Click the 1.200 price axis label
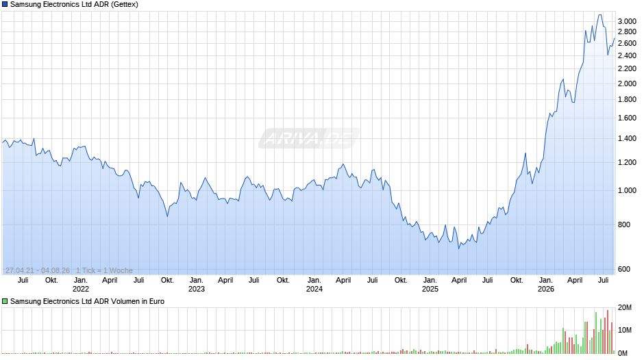This screenshot has height=360, width=644. (627, 163)
